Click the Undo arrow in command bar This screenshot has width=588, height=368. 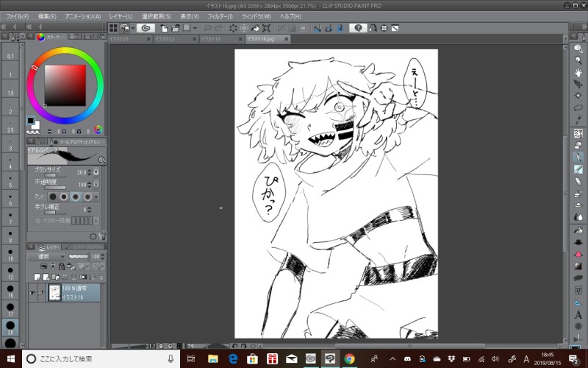pos(207,28)
